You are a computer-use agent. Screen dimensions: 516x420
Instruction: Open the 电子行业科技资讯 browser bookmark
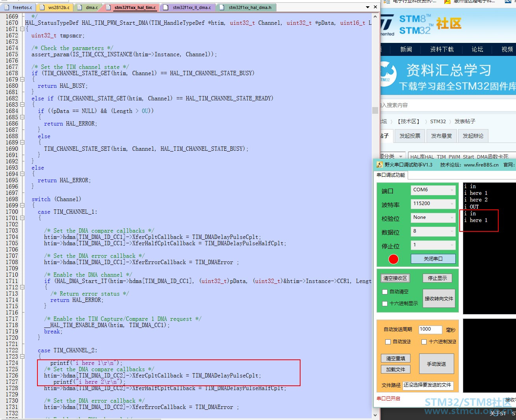tap(410, 2)
